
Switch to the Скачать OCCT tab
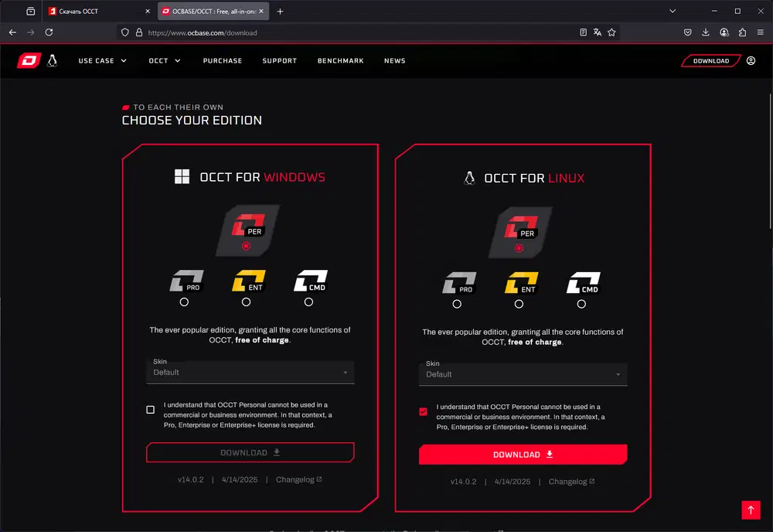coord(100,12)
